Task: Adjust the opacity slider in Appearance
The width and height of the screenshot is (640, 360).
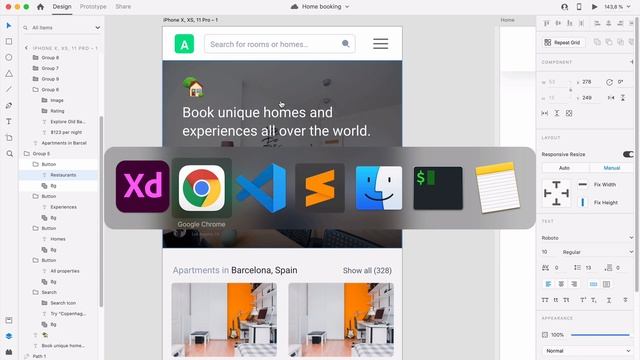Action: pos(600,335)
